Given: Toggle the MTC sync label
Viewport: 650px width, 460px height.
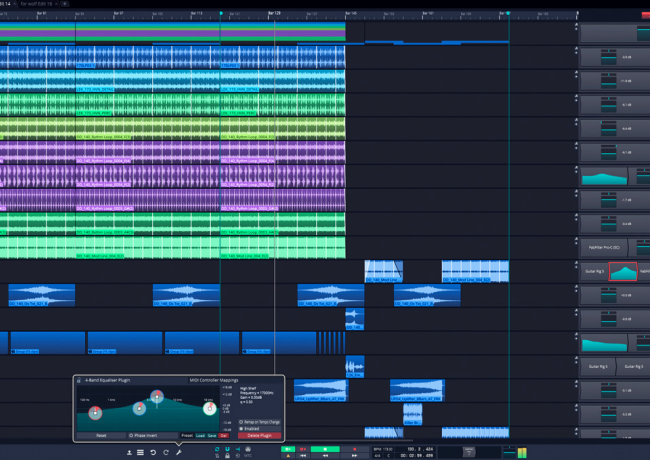Looking at the screenshot, I should (x=248, y=455).
